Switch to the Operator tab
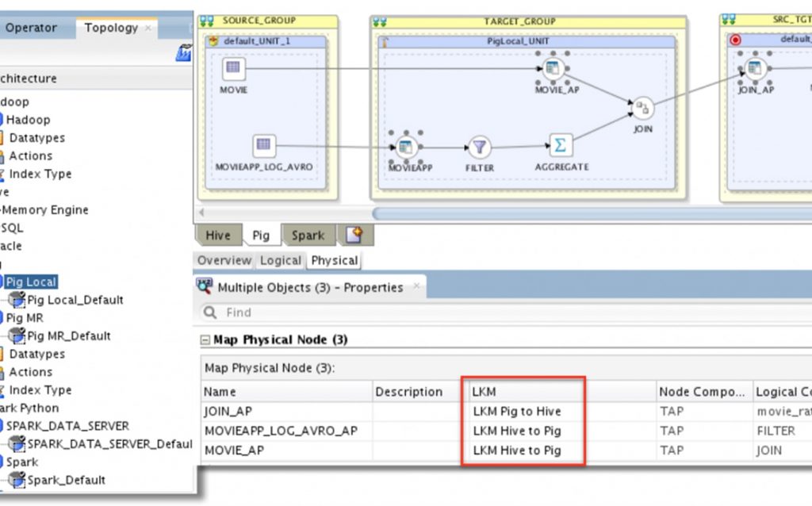 coord(32,28)
